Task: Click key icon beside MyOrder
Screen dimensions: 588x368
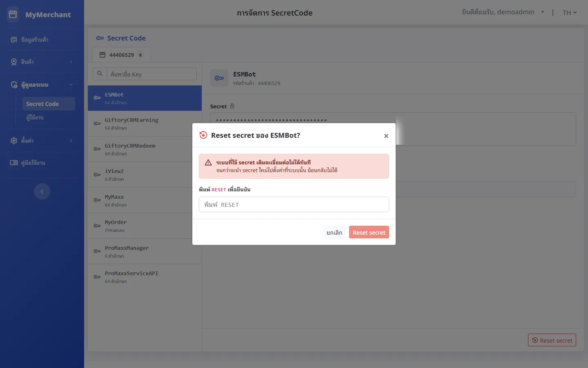Action: (x=97, y=226)
